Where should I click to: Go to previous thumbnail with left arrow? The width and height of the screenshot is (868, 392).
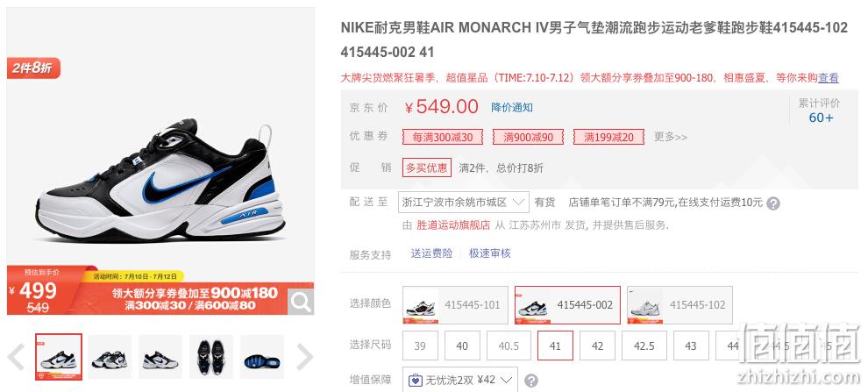pyautogui.click(x=17, y=357)
